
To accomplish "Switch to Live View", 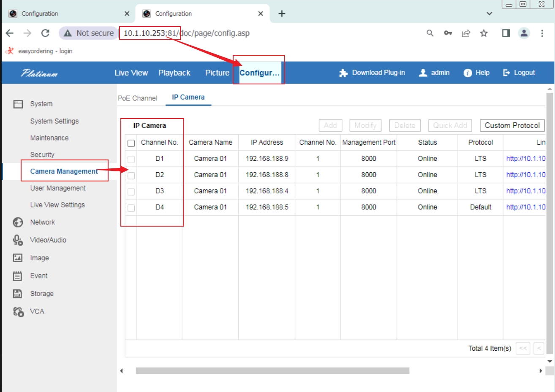I will point(131,73).
